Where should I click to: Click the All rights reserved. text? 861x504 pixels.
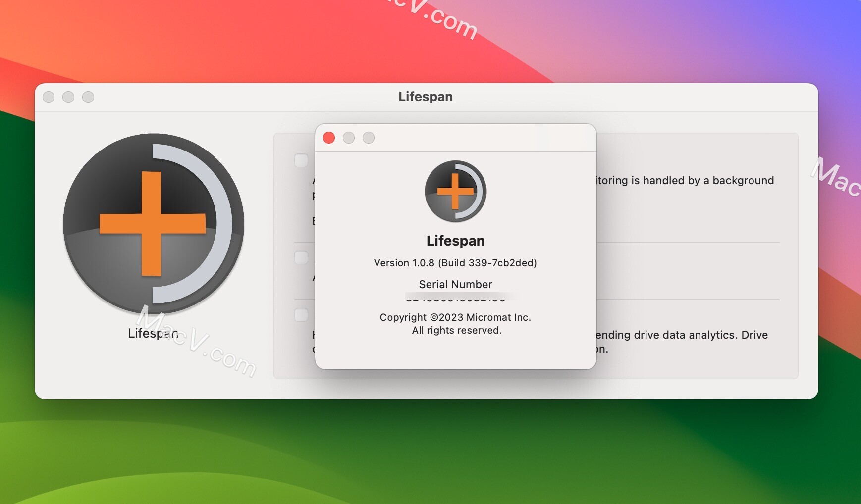point(457,330)
